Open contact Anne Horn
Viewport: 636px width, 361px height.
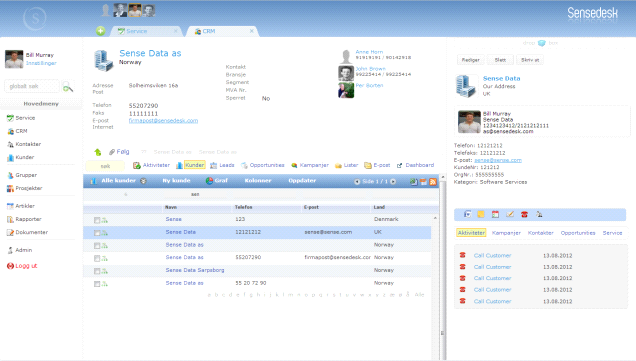[x=369, y=52]
